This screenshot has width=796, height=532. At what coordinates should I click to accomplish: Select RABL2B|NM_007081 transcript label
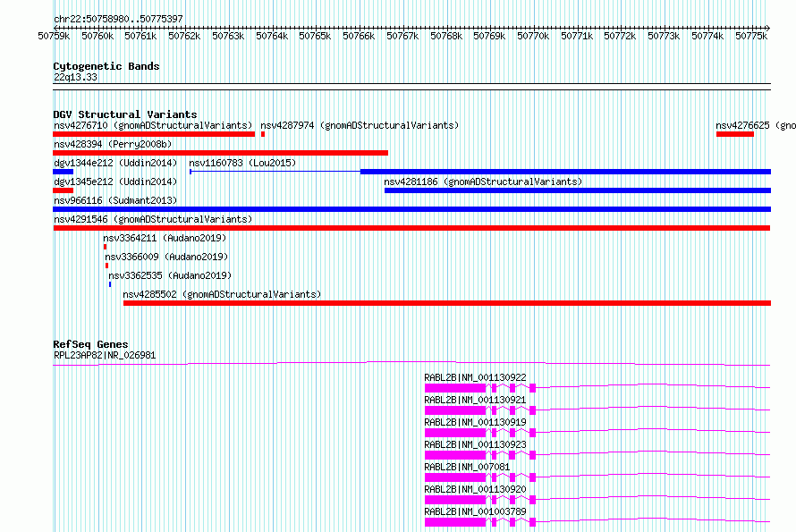coord(467,467)
